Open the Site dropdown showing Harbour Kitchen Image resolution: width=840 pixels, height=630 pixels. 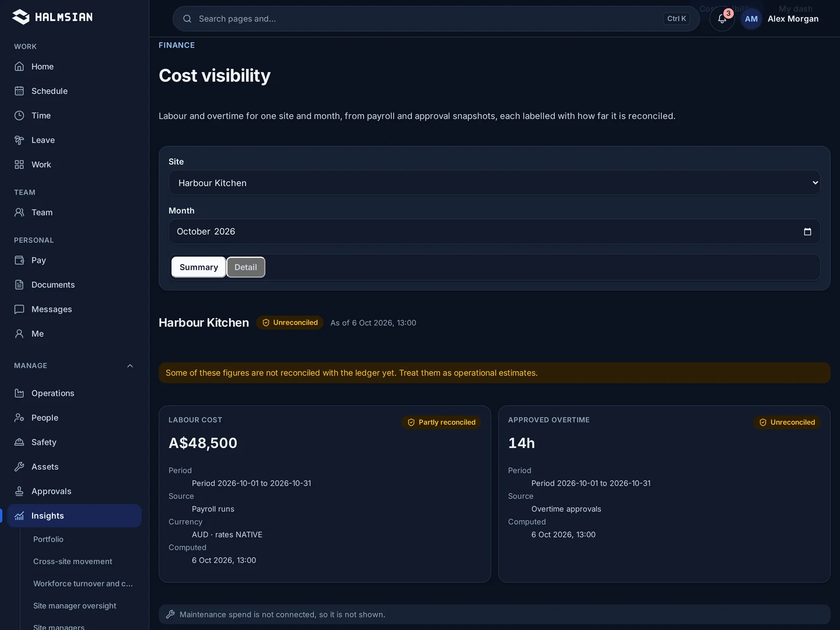pos(494,183)
